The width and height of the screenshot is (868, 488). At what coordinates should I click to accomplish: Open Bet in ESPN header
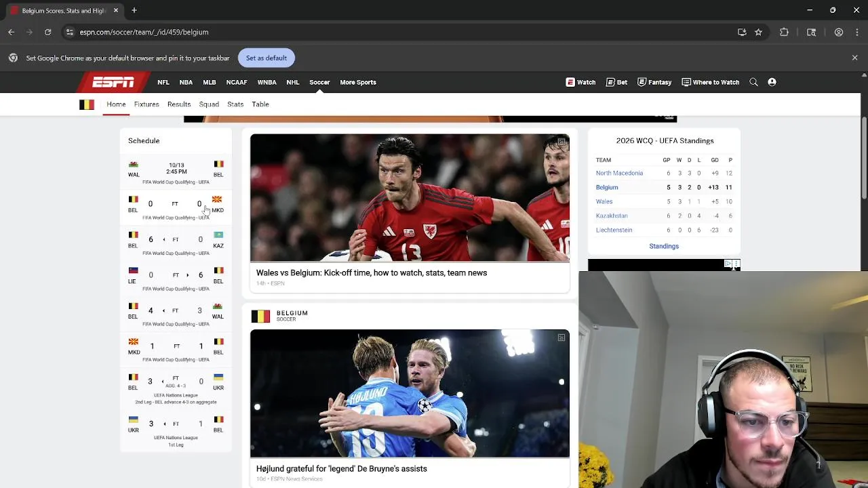tap(616, 82)
